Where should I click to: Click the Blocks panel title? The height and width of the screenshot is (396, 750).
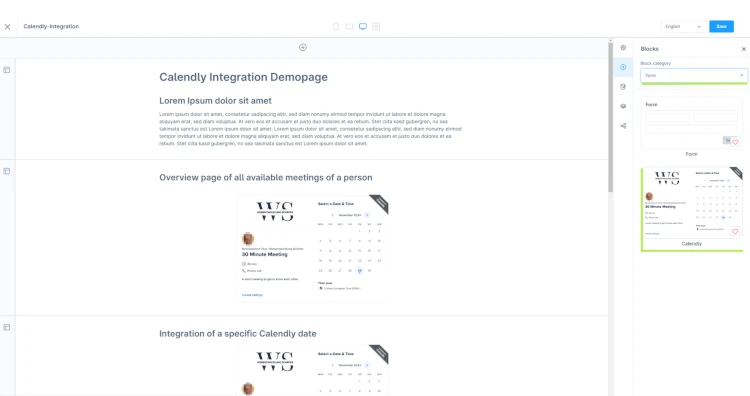649,49
